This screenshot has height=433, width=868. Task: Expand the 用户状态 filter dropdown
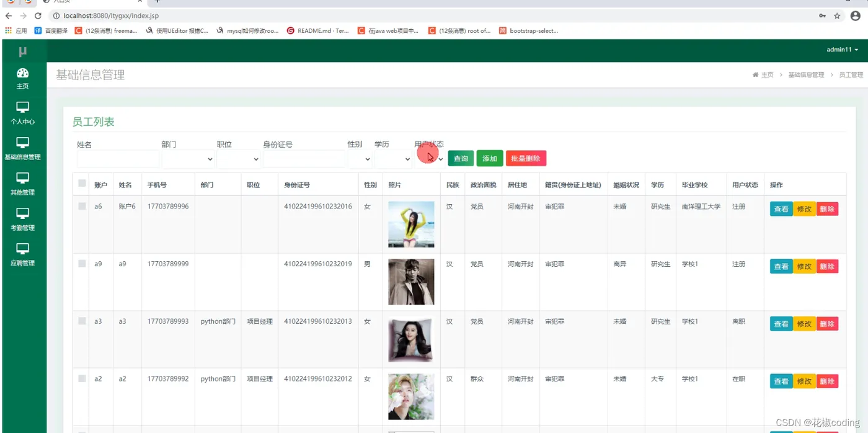point(430,159)
